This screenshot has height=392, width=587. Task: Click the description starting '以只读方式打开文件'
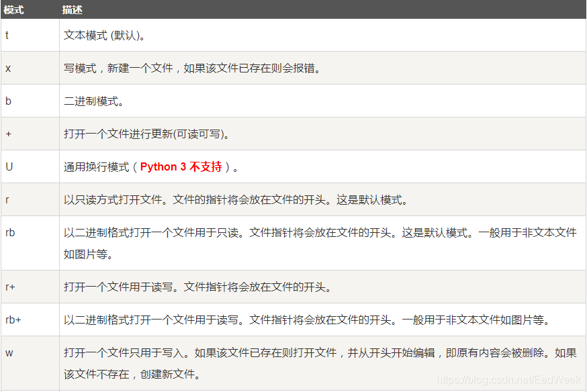(236, 200)
